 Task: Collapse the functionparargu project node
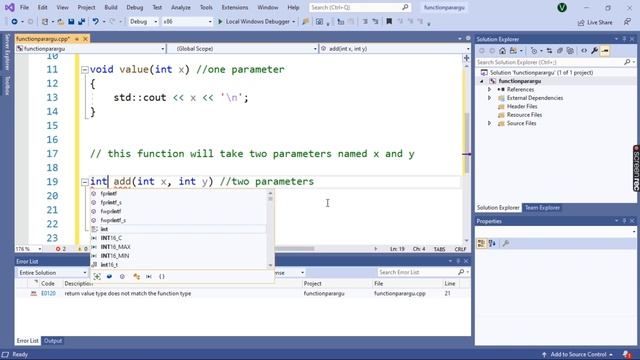coord(482,81)
